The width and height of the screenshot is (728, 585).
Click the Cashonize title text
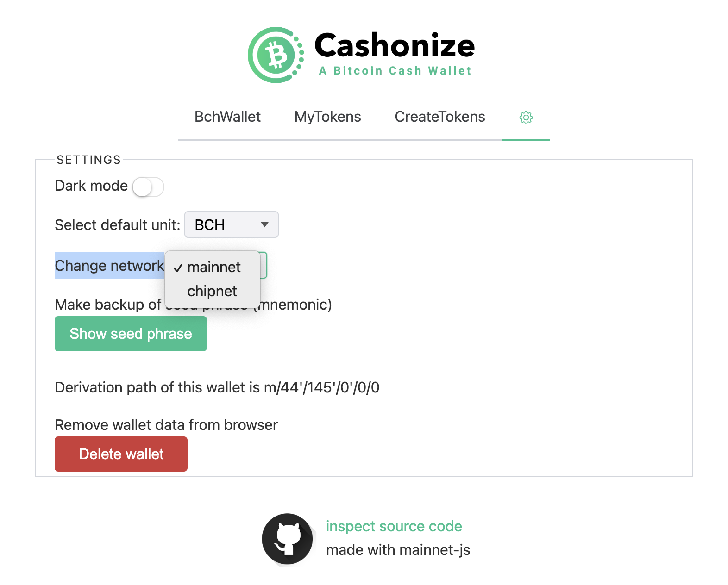click(x=395, y=46)
